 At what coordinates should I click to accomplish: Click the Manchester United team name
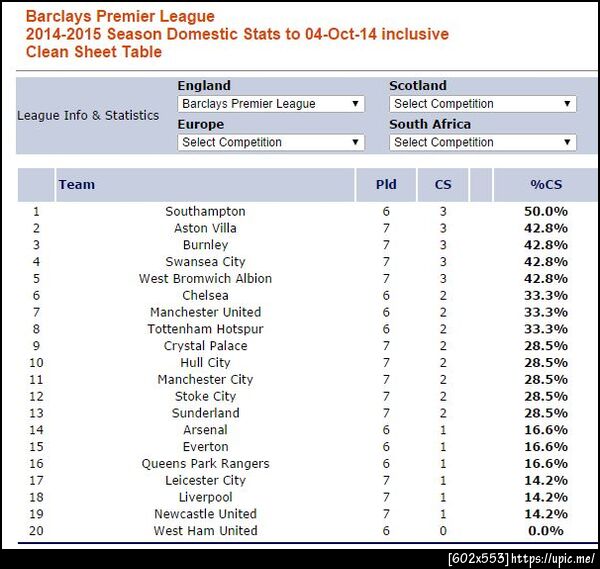coord(205,312)
